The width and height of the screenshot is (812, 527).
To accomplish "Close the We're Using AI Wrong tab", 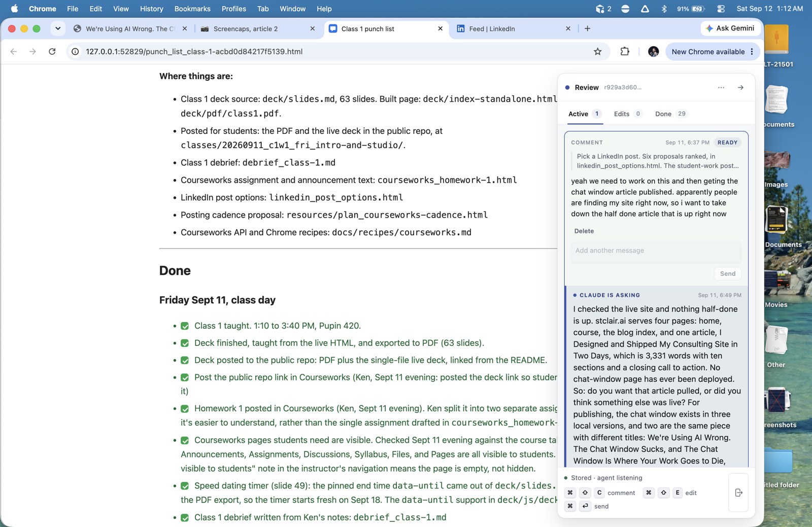I will point(184,28).
